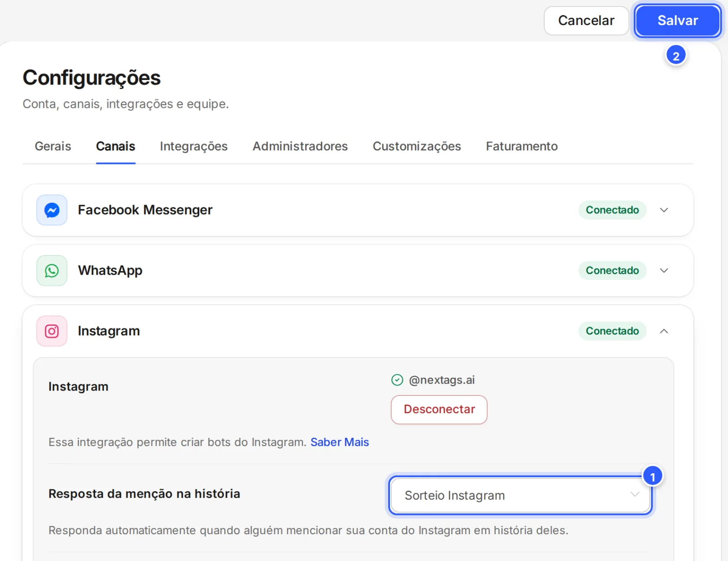Click the Salvar button

(x=677, y=20)
